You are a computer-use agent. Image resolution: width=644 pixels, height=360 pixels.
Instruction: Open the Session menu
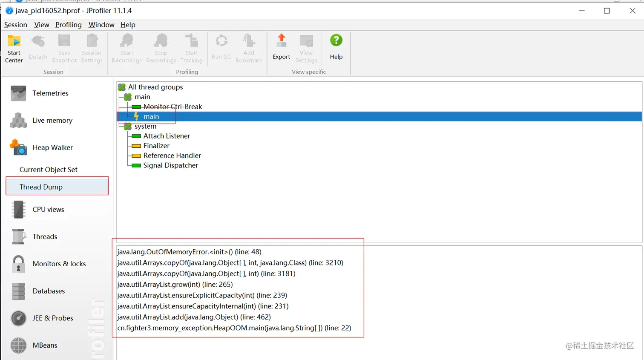pyautogui.click(x=16, y=25)
